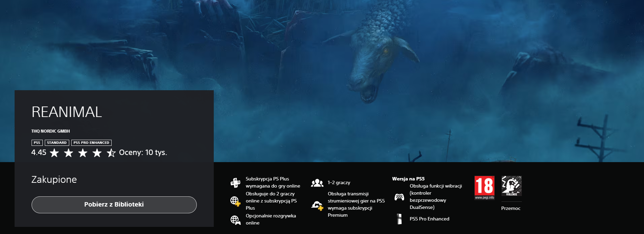Viewport: 644px width, 234px height.
Task: Click the Pobierz z Biblioteki button
Action: pyautogui.click(x=114, y=204)
